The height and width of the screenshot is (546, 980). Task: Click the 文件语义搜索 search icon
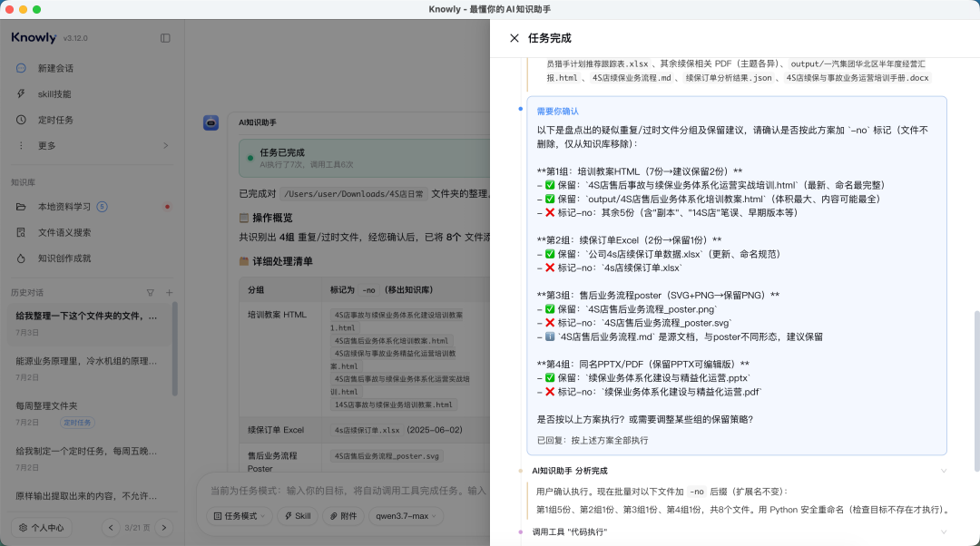click(21, 232)
